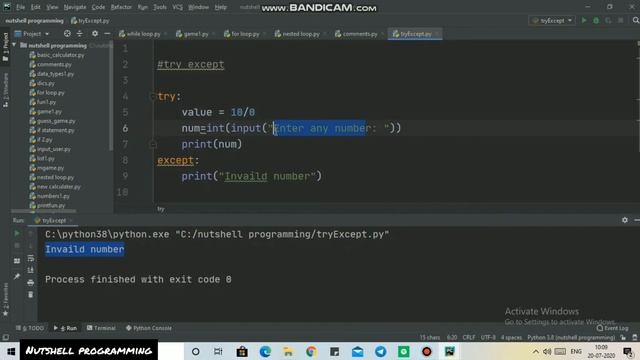Open the VCS menu

178,7
